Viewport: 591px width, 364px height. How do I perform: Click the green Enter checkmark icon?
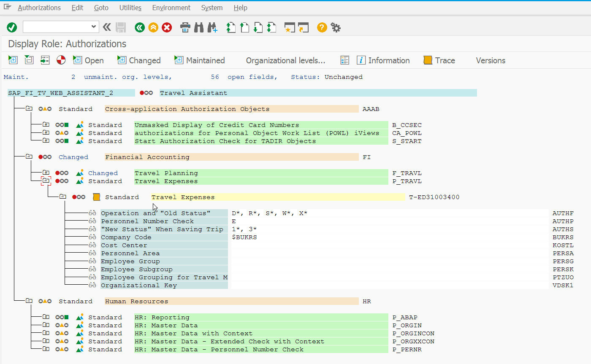click(12, 28)
